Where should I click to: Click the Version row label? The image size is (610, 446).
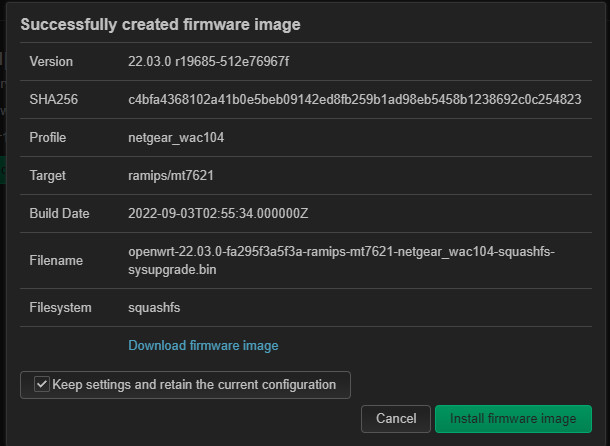(x=51, y=61)
